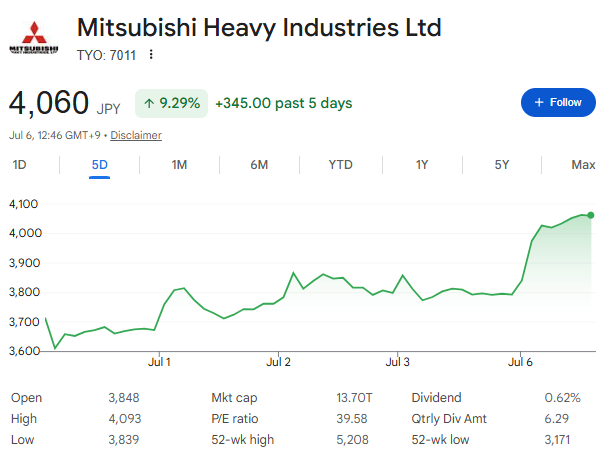Click the Qtrly Div Amt value 6.29
Image resolution: width=612 pixels, height=458 pixels.
557,419
